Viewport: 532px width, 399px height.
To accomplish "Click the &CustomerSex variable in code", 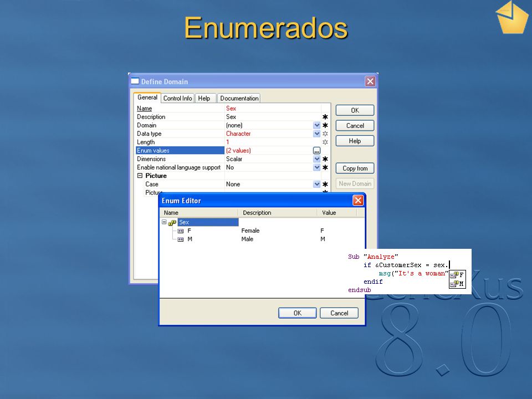I will [398, 265].
